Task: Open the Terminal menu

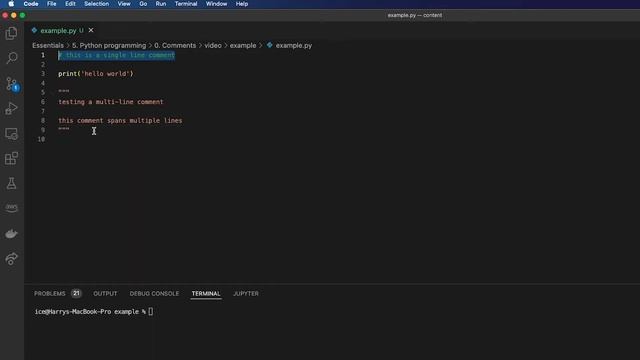Action: (x=186, y=4)
